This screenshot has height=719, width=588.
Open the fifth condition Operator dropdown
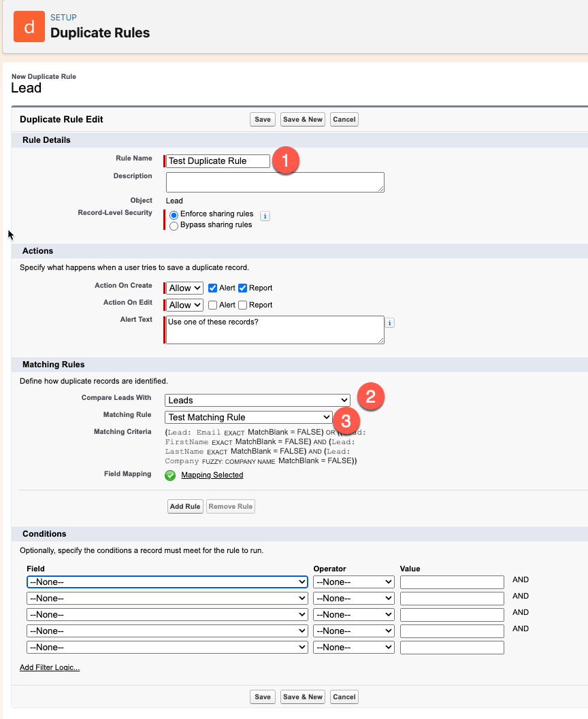(x=354, y=648)
